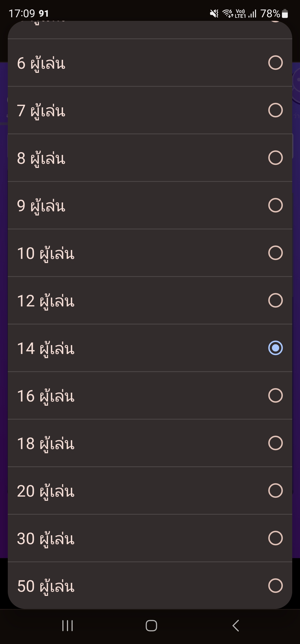The width and height of the screenshot is (300, 644).
Task: Open recent apps with navigation icon
Action: pyautogui.click(x=67, y=626)
